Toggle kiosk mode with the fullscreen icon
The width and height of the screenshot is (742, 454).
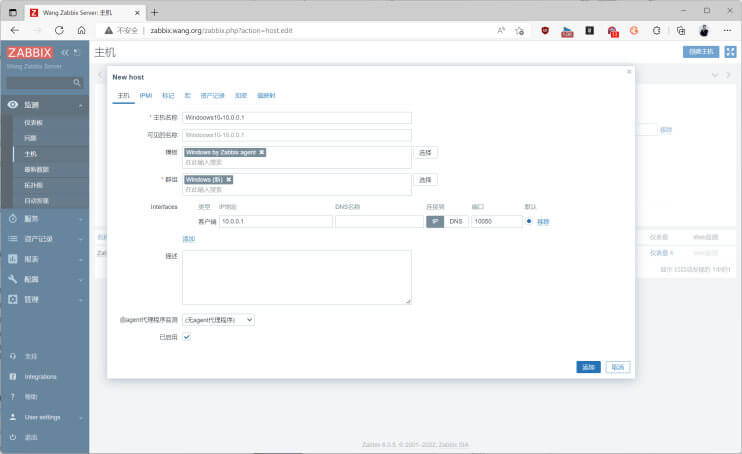pos(730,52)
